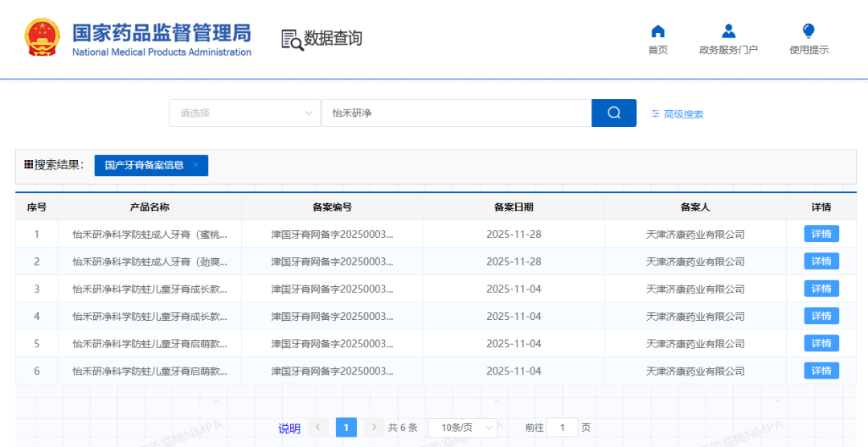The image size is (868, 447).
Task: Open 详情 for row 6 启萌款
Action: click(821, 371)
